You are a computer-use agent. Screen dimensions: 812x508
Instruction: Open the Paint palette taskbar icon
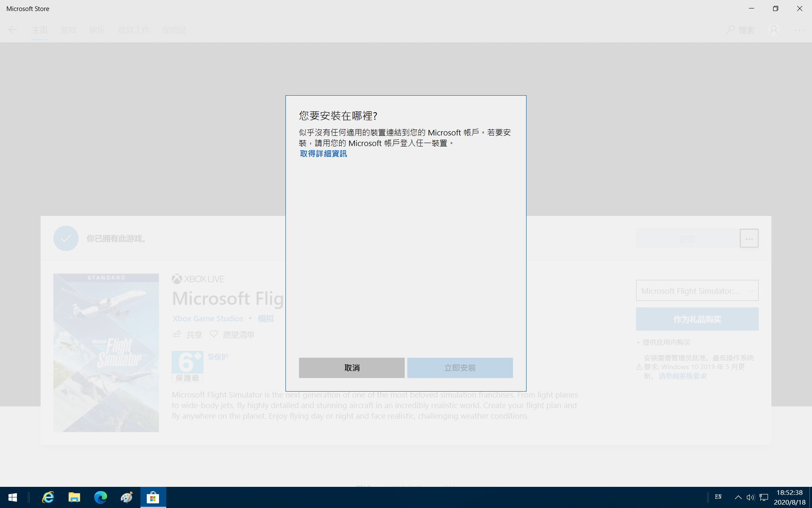coord(126,497)
